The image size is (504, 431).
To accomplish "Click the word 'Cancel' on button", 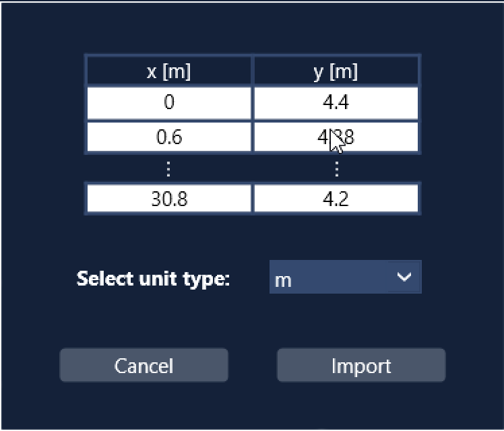I will point(144,366).
